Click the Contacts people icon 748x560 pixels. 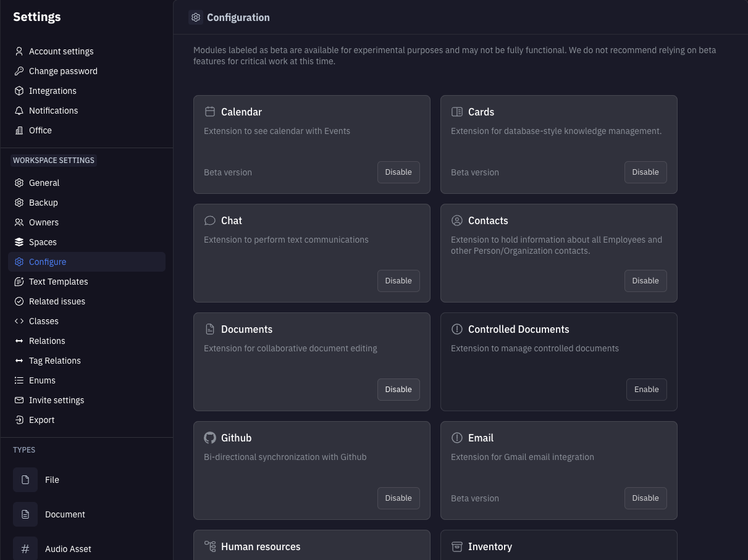point(456,220)
